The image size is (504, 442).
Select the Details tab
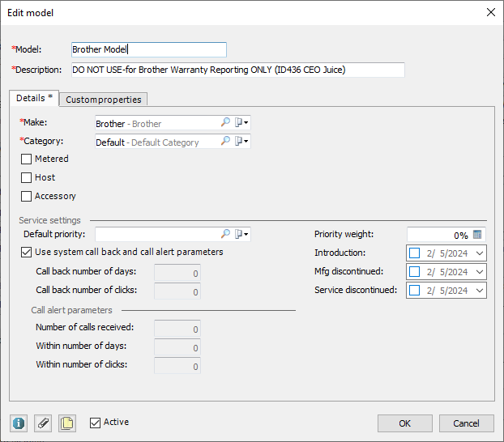34,98
